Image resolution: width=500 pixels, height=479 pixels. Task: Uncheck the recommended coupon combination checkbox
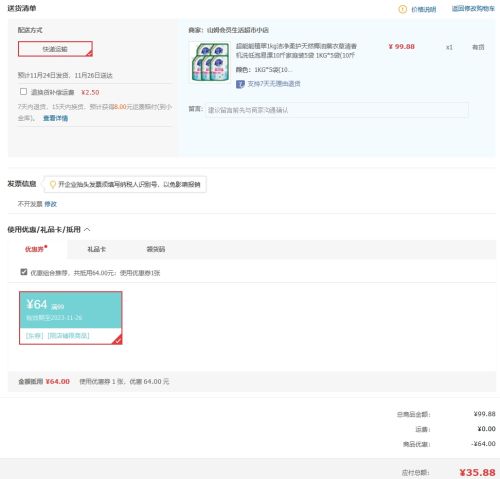click(24, 272)
